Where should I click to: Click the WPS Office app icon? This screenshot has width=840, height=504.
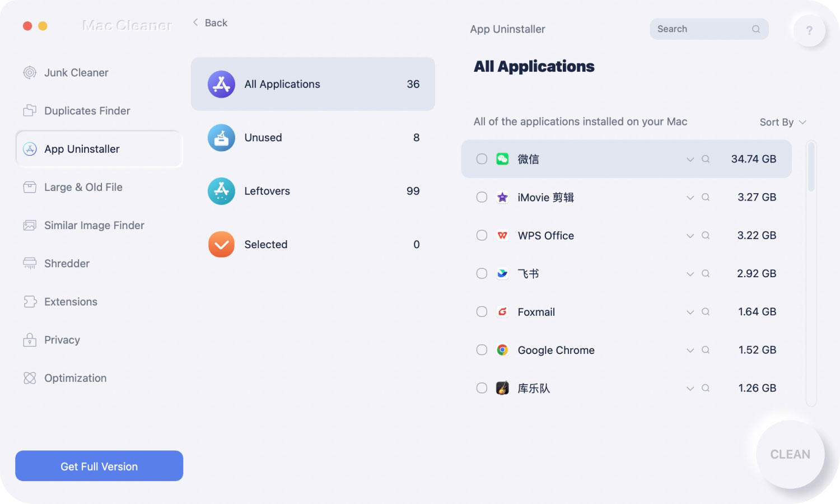502,235
